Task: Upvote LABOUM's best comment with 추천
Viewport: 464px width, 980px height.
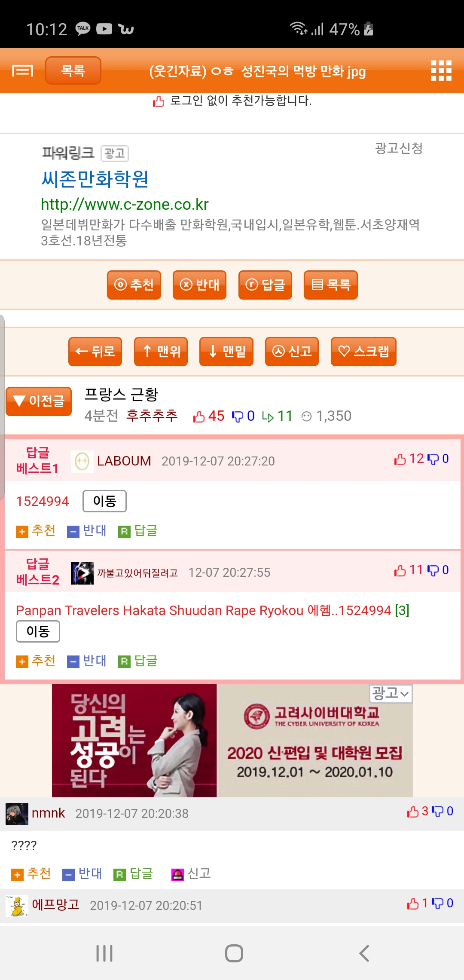Action: click(x=36, y=531)
